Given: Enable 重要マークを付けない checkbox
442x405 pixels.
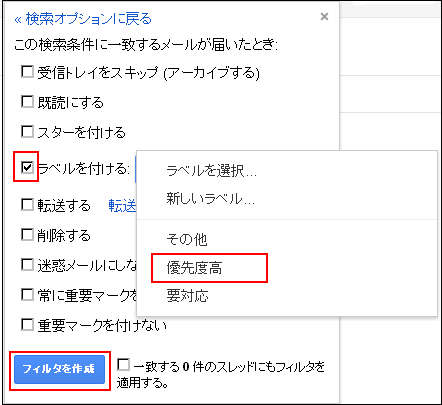Looking at the screenshot, I should [27, 324].
